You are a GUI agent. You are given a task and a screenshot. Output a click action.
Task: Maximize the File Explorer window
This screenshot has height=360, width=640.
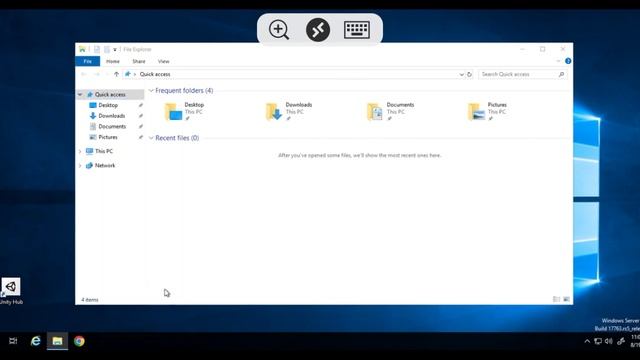pos(542,49)
